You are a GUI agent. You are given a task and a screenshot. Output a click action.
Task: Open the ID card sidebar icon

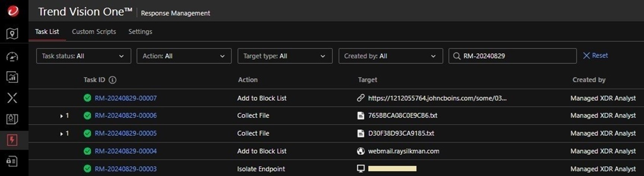[x=12, y=161]
